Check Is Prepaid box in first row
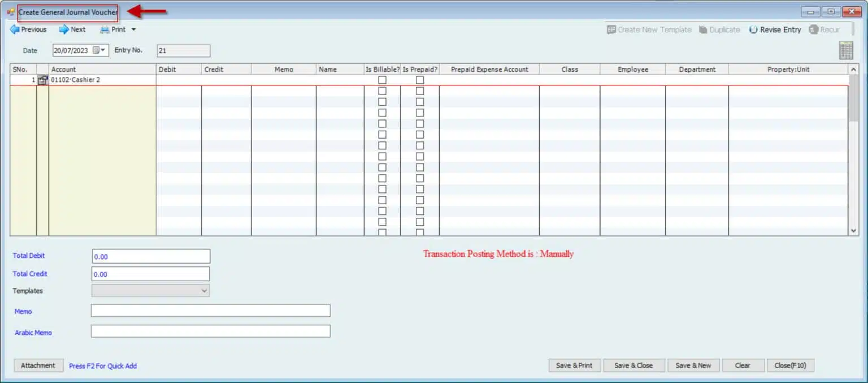Image resolution: width=868 pixels, height=383 pixels. point(420,80)
